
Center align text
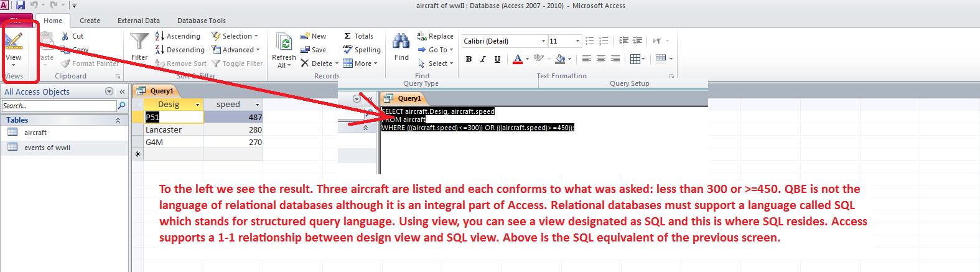pyautogui.click(x=601, y=59)
